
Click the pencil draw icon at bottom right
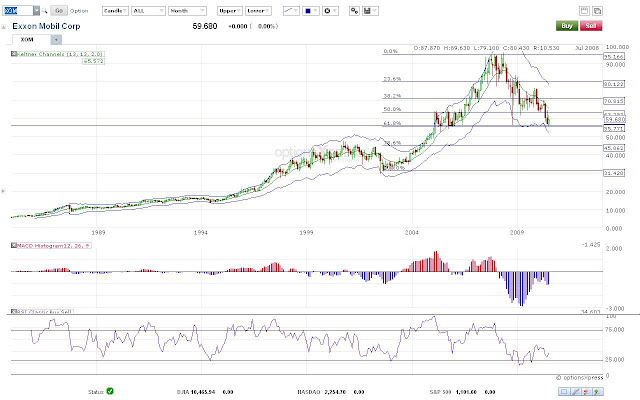click(576, 392)
